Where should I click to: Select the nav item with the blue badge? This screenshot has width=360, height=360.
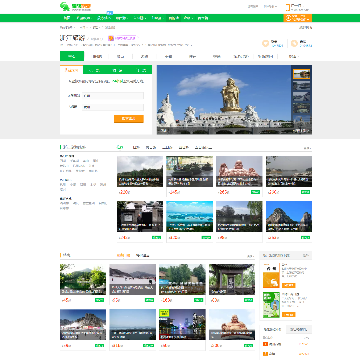104,18
